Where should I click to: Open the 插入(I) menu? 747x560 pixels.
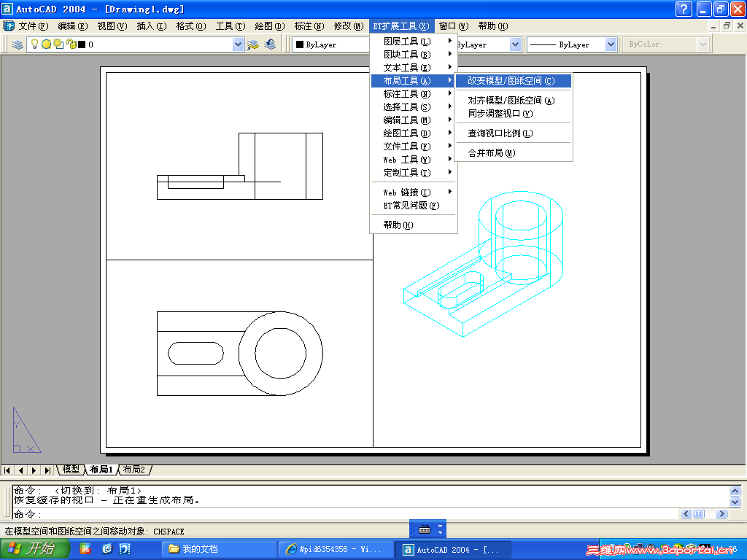coord(152,26)
